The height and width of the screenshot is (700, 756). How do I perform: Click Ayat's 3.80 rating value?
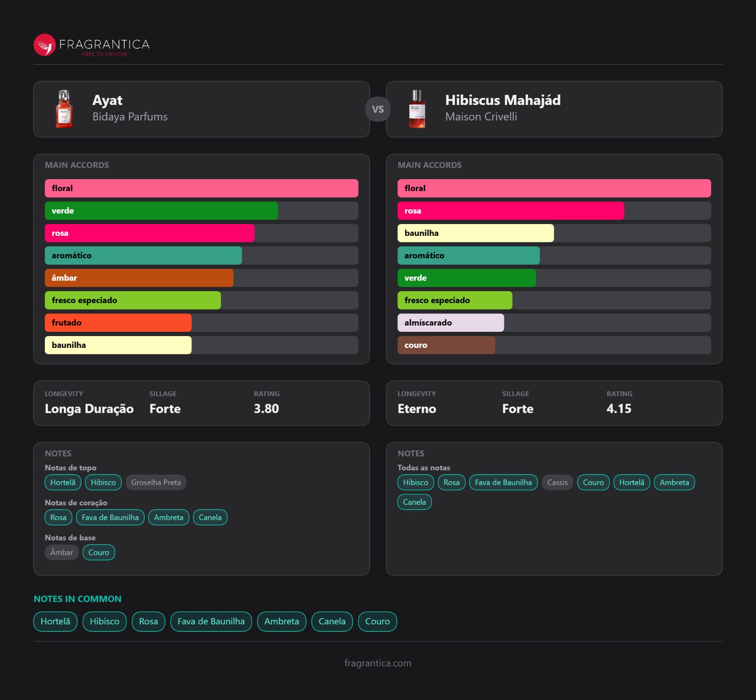click(266, 409)
